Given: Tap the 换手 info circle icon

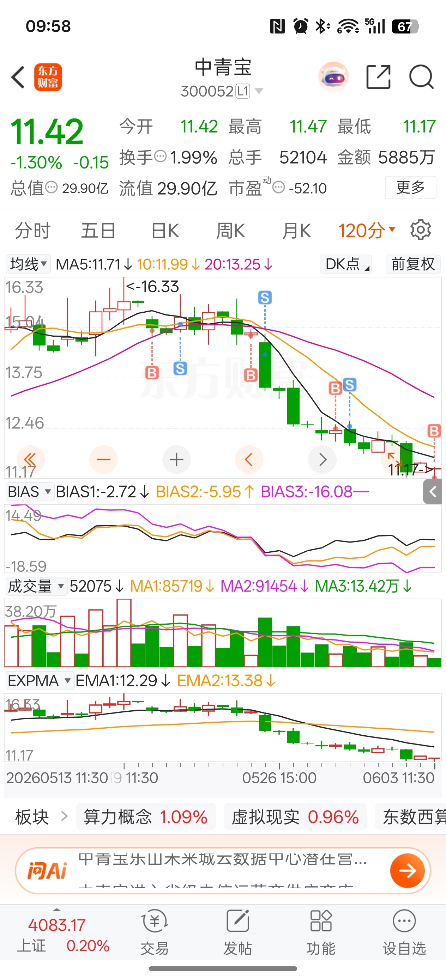Looking at the screenshot, I should (160, 156).
